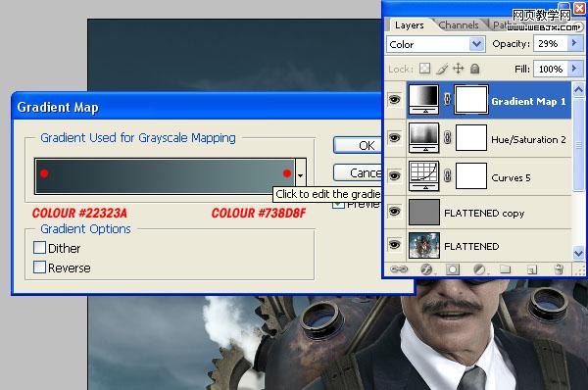Select the FLATTENED layer thumbnail

tap(424, 246)
